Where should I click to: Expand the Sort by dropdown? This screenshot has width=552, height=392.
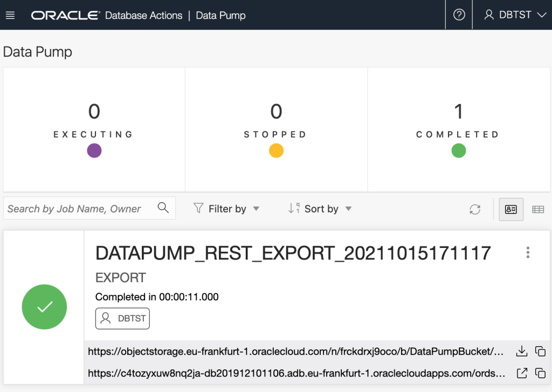coord(320,209)
